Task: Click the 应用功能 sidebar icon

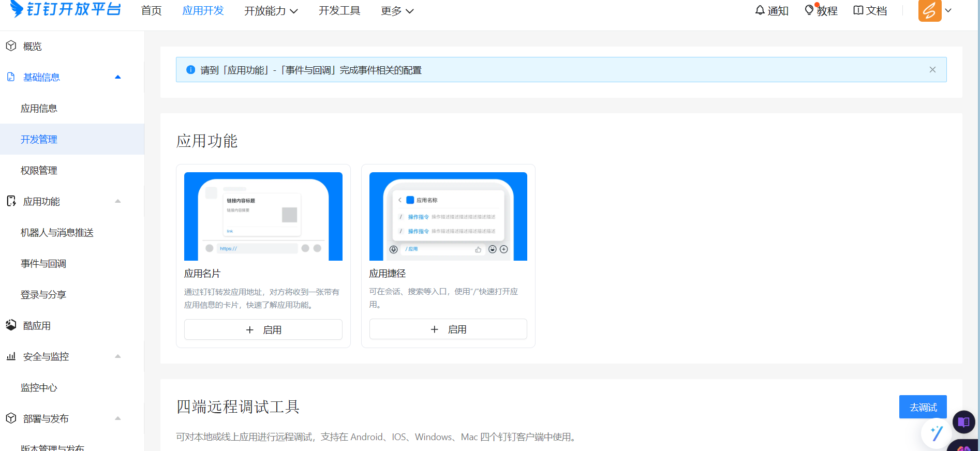Action: [11, 201]
